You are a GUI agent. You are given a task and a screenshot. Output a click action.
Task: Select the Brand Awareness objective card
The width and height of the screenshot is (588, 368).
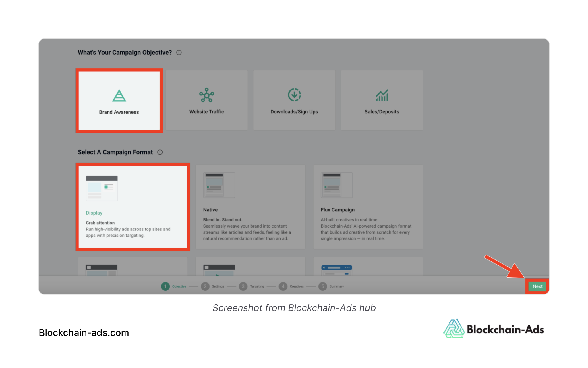119,101
